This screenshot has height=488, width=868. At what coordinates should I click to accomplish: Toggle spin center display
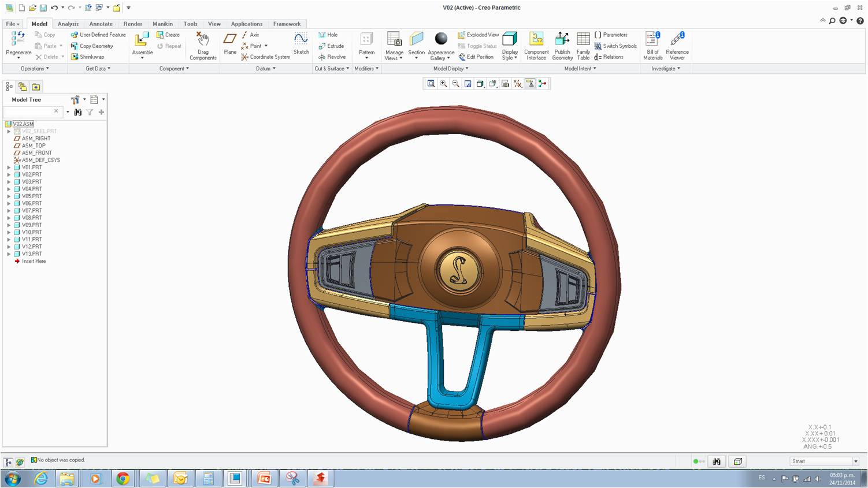542,84
